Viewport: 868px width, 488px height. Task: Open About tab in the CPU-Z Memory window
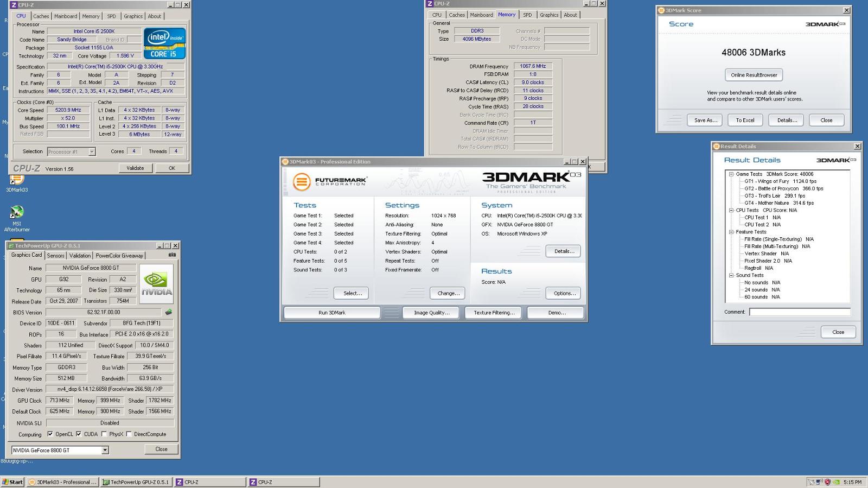point(570,15)
